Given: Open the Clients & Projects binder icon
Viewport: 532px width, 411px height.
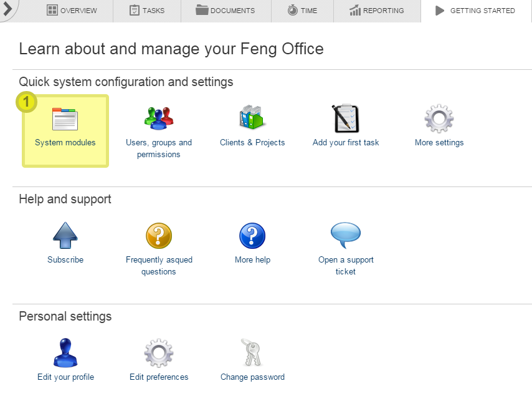Looking at the screenshot, I should 252,118.
